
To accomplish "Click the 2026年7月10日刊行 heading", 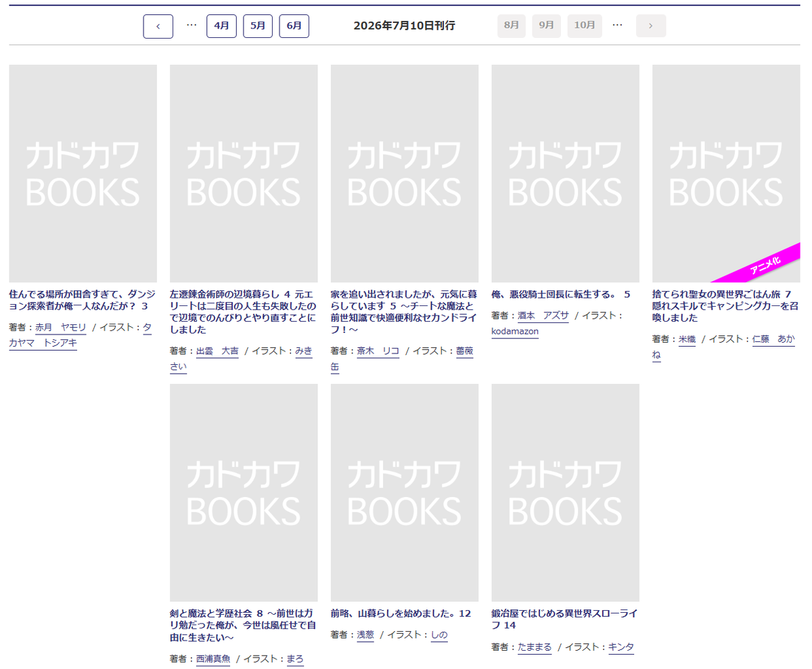I will (404, 26).
